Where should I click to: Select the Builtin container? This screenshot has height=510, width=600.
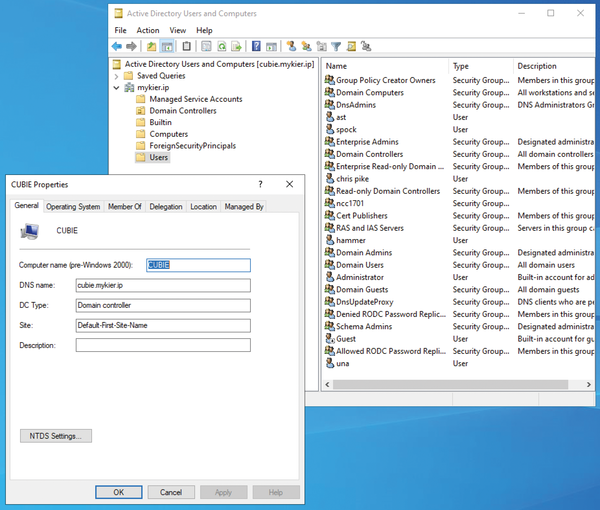click(154, 122)
